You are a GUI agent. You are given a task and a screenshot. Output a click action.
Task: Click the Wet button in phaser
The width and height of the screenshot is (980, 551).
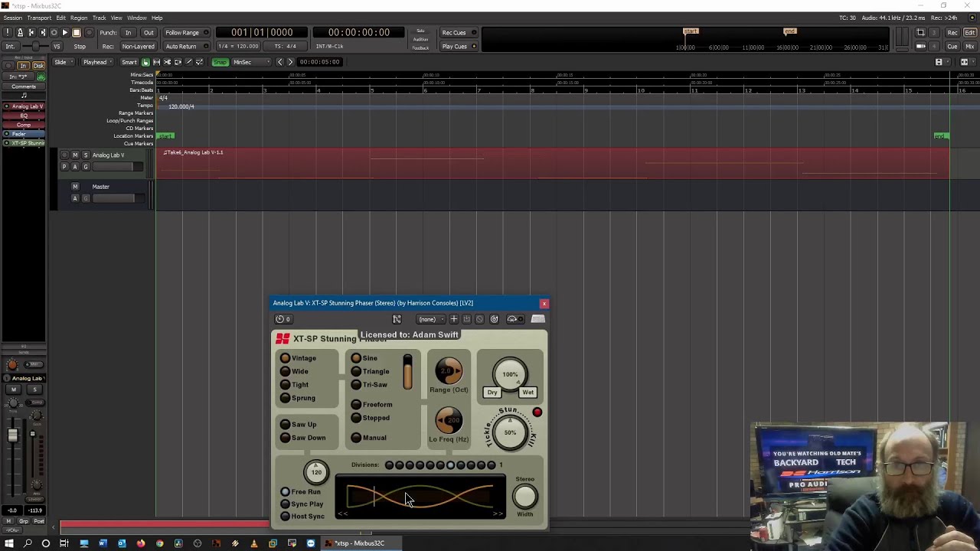click(x=528, y=393)
